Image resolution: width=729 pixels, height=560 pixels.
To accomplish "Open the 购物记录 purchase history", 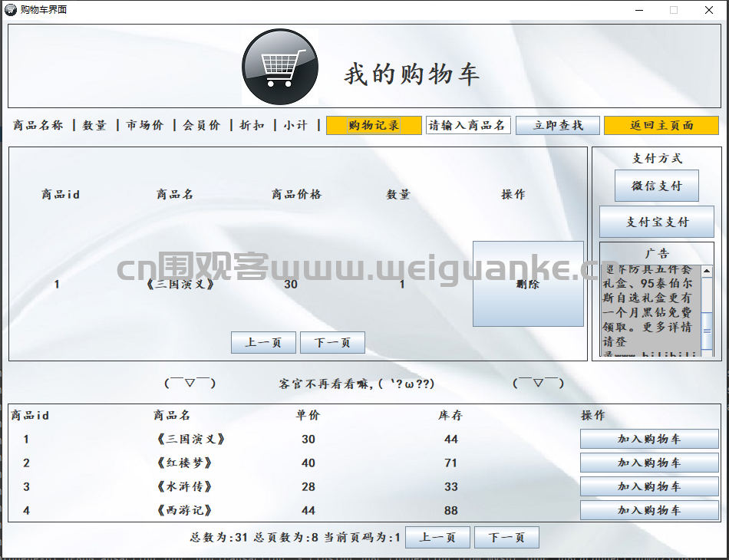I will [374, 126].
